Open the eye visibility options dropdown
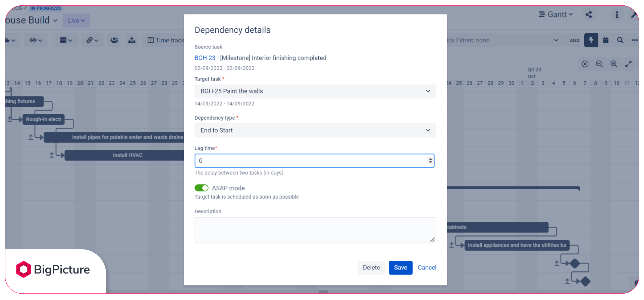 [36, 40]
